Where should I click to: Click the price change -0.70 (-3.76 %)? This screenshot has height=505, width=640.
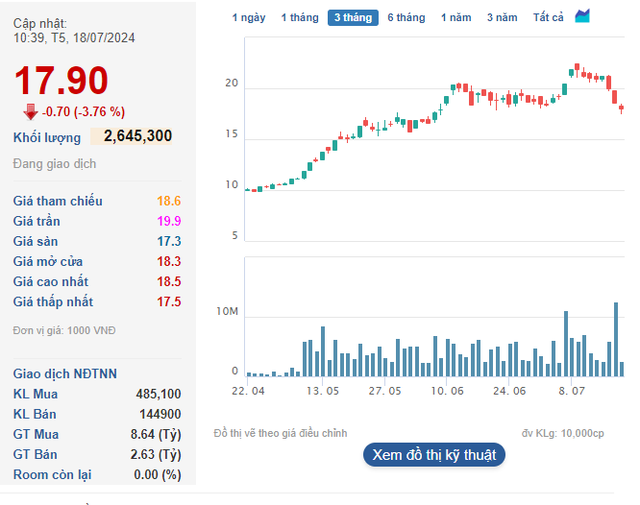83,111
